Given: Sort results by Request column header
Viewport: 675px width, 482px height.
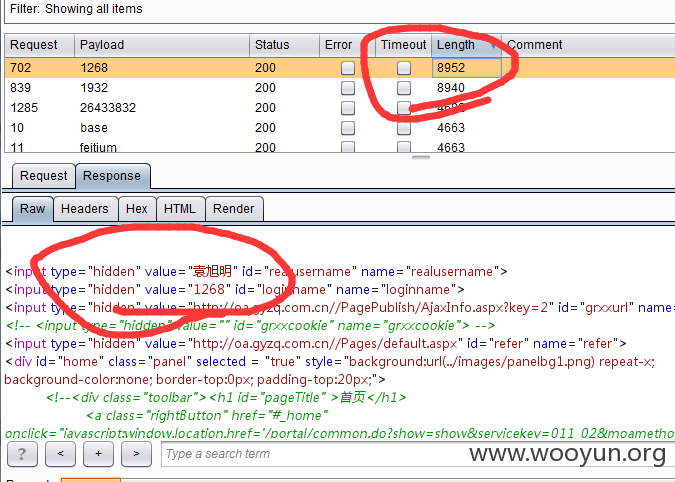Looking at the screenshot, I should [x=40, y=45].
